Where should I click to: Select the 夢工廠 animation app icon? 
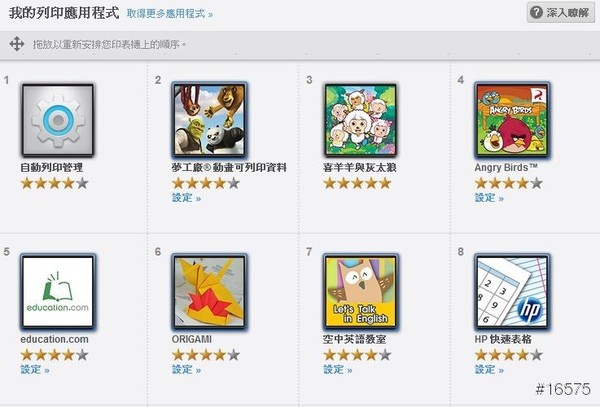209,120
